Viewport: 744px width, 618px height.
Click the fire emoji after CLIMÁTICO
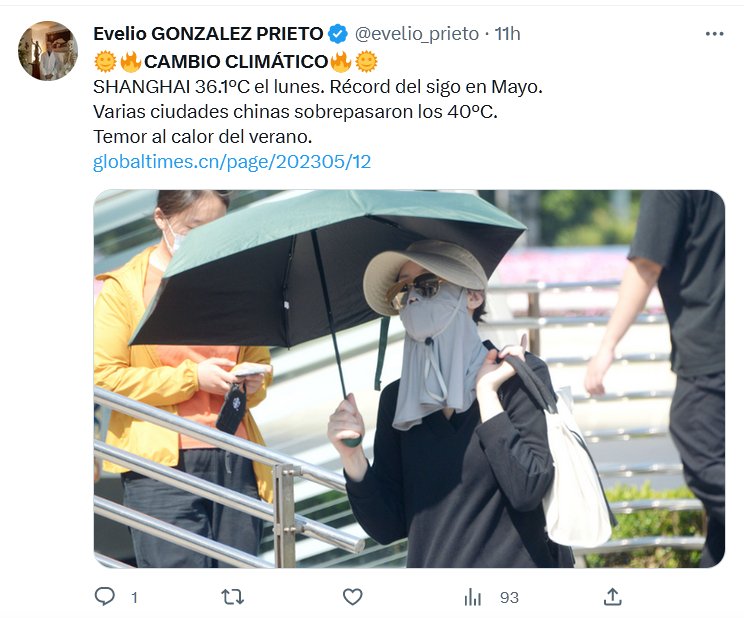point(340,62)
